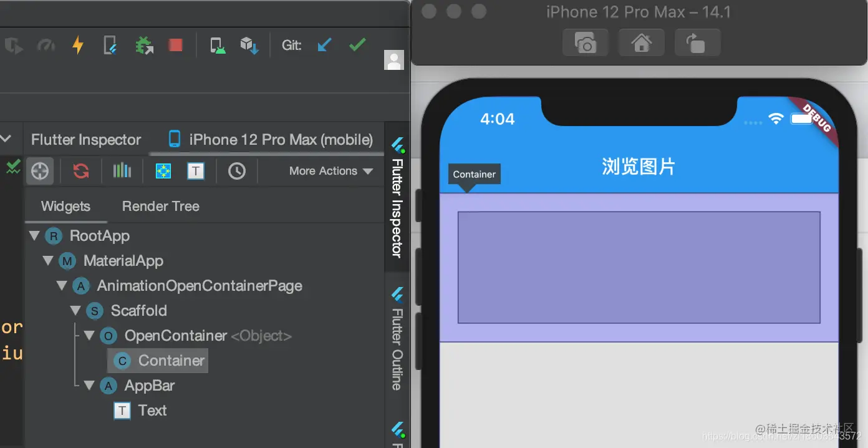
Task: Toggle show paint baselines T icon
Action: click(196, 171)
